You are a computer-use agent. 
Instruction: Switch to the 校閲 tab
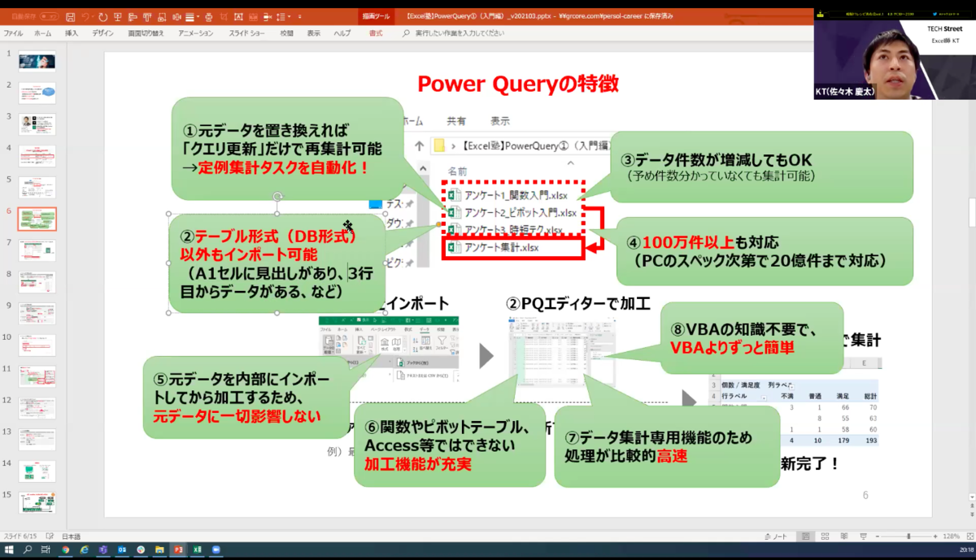click(x=286, y=33)
